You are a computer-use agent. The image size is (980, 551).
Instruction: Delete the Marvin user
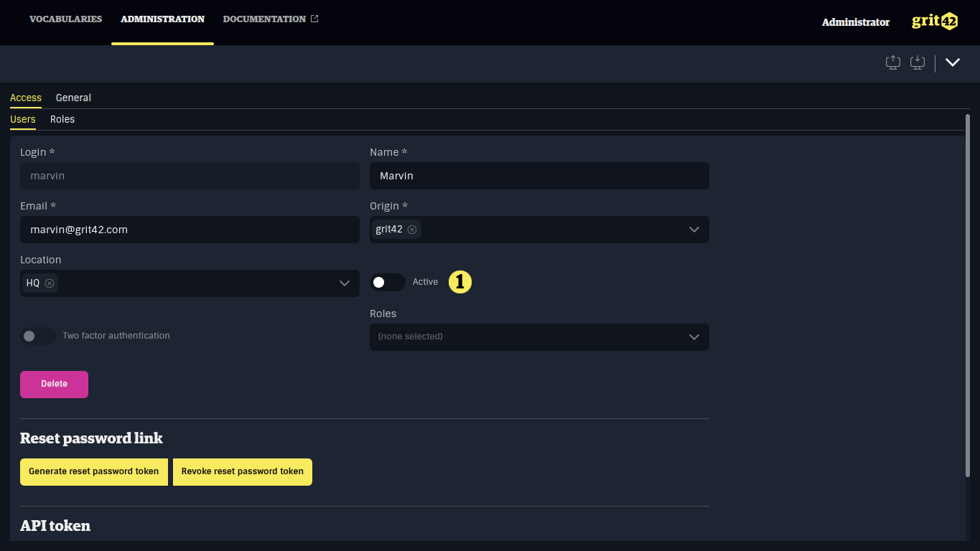54,384
